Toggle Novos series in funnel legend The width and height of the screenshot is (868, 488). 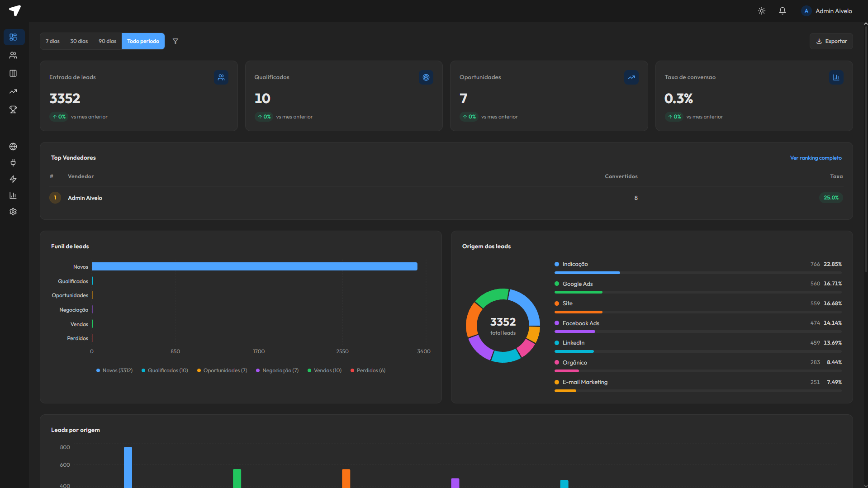pyautogui.click(x=114, y=370)
